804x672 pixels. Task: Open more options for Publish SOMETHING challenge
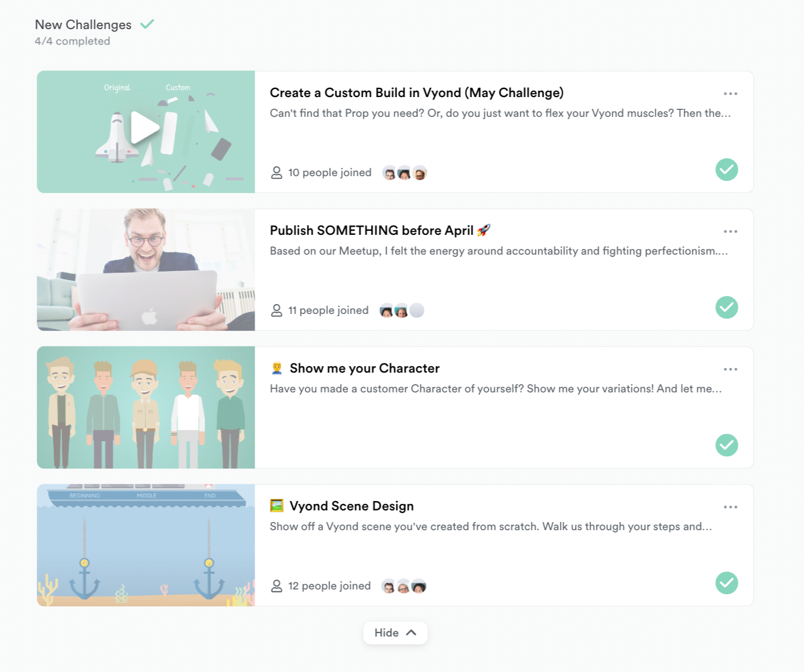[730, 231]
